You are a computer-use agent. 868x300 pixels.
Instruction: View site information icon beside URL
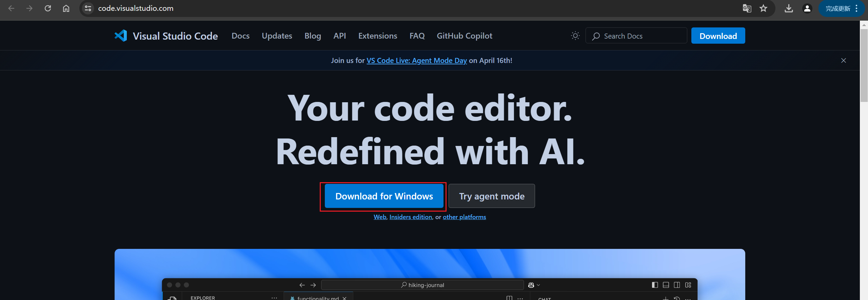[x=88, y=8]
